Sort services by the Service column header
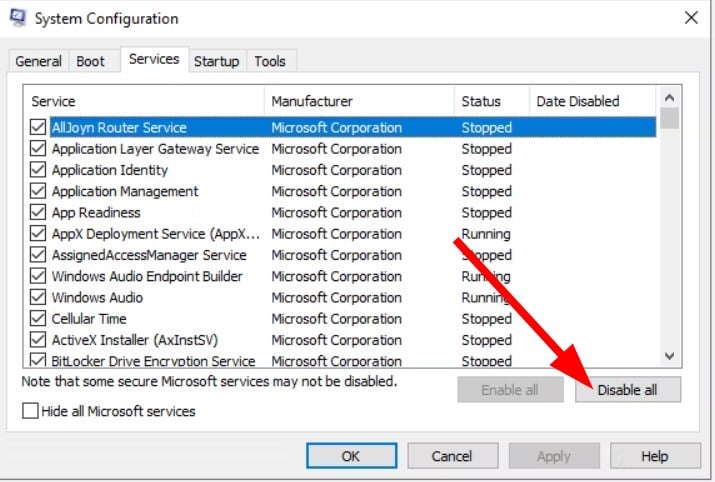The width and height of the screenshot is (715, 482). (145, 101)
